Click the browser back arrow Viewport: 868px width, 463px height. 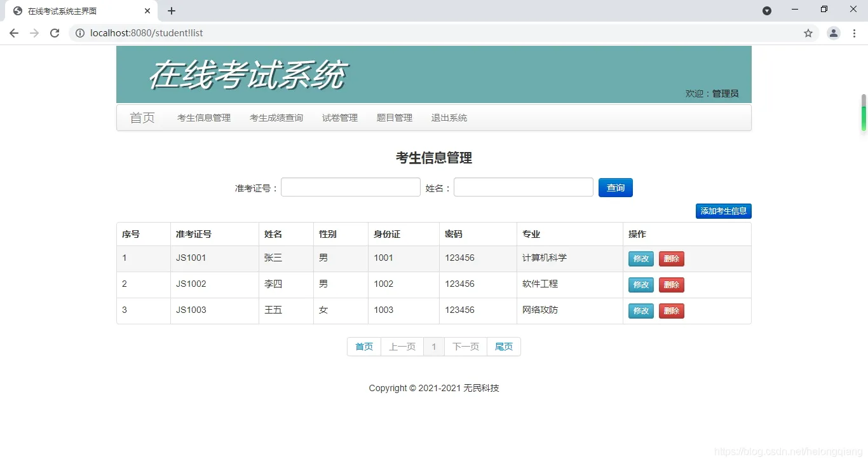click(x=14, y=33)
